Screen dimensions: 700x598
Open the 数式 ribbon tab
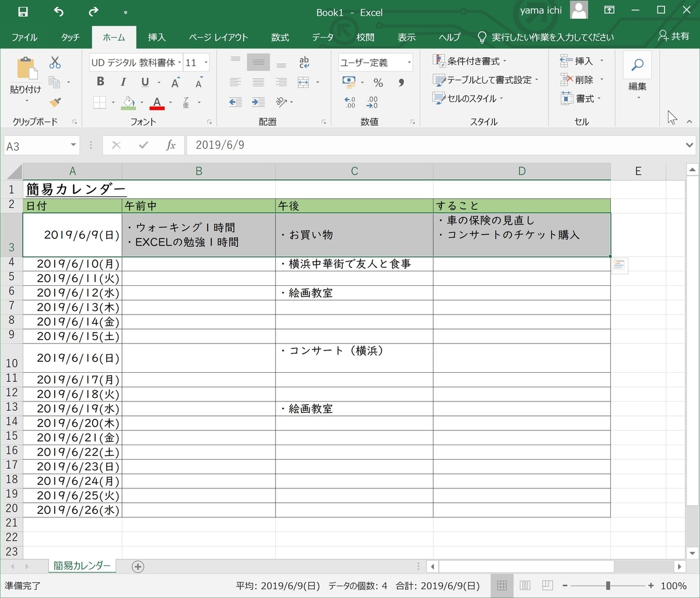click(x=280, y=37)
